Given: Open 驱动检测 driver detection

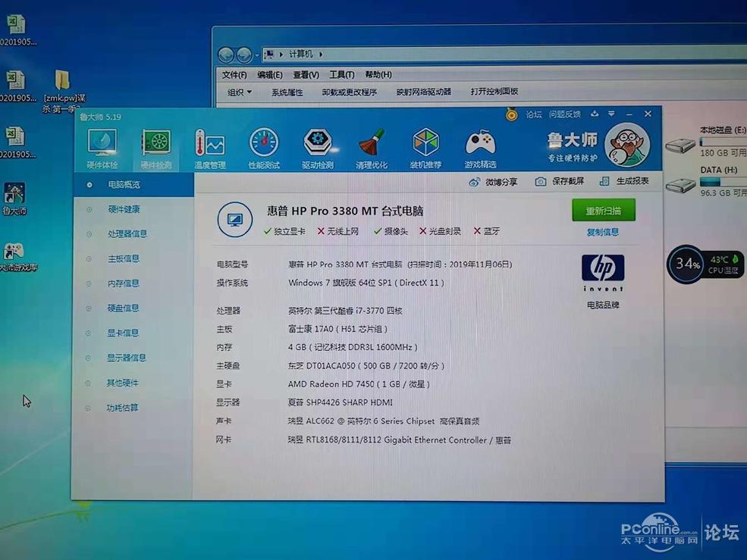Looking at the screenshot, I should tap(318, 148).
